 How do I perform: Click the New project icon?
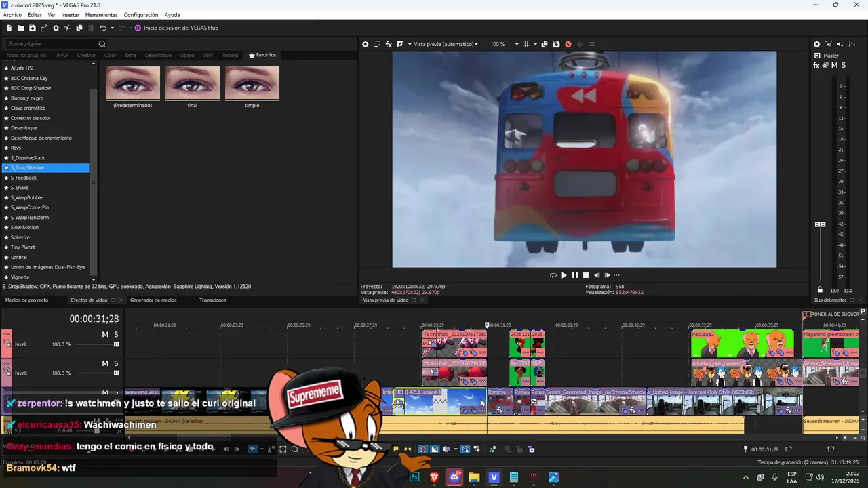tap(9, 28)
